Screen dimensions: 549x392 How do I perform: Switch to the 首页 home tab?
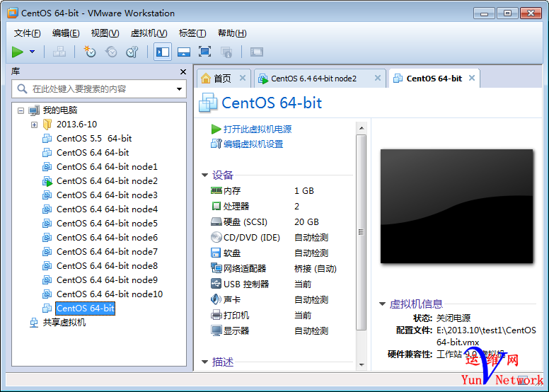[x=222, y=79]
